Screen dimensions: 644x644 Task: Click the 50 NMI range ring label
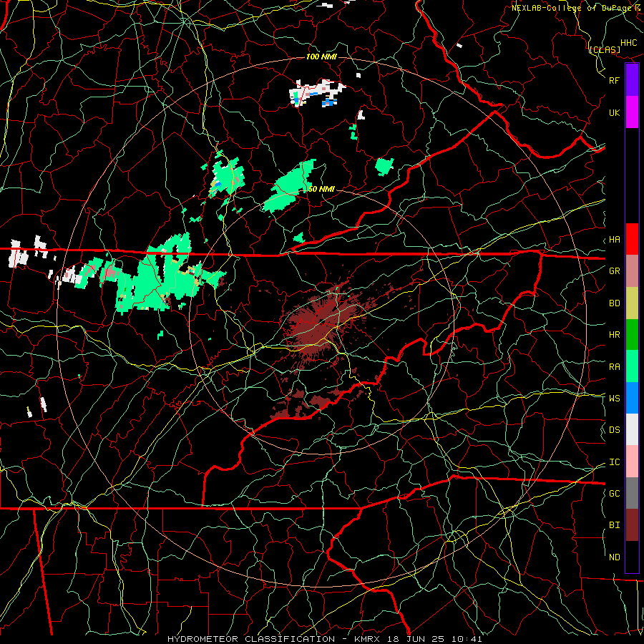pos(321,189)
